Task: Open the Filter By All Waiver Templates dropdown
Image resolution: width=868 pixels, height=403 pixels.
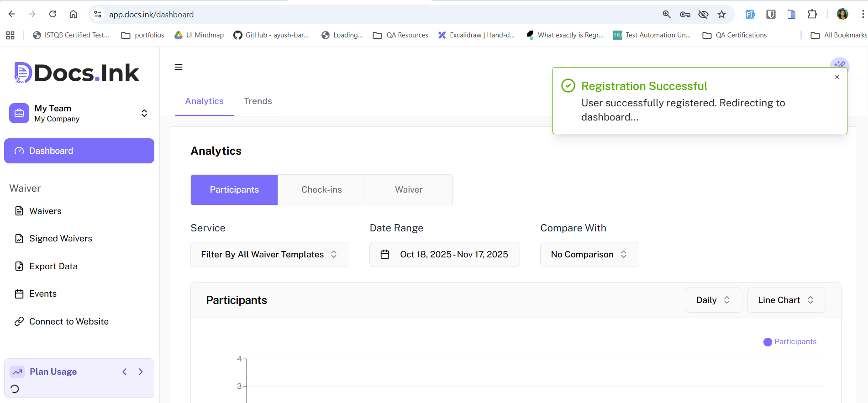Action: tap(269, 255)
